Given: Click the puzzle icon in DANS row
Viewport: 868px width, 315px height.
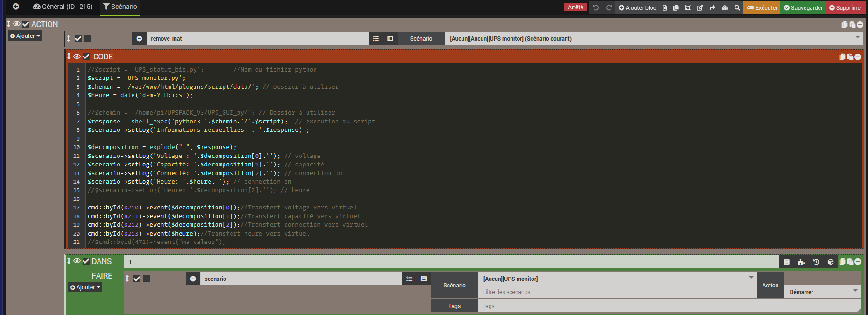Looking at the screenshot, I should 801,262.
